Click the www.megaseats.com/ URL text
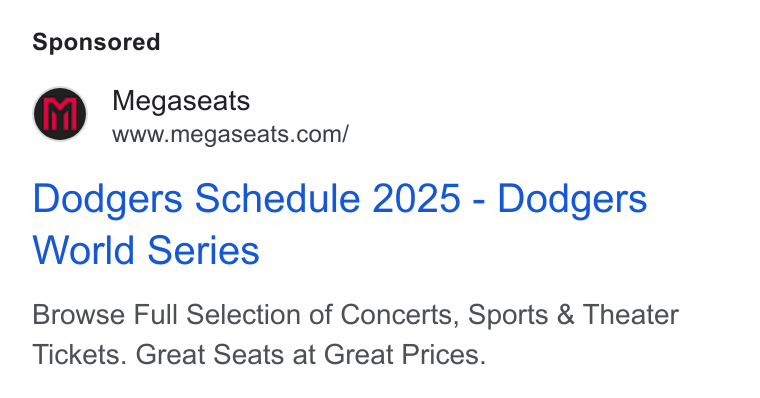Viewport: 760px width, 398px height. click(x=230, y=135)
